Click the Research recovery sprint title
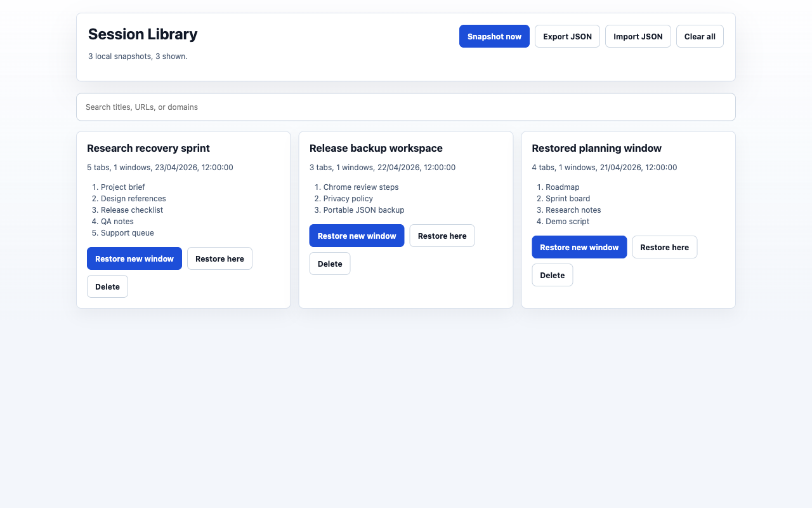The height and width of the screenshot is (508, 812). [148, 148]
